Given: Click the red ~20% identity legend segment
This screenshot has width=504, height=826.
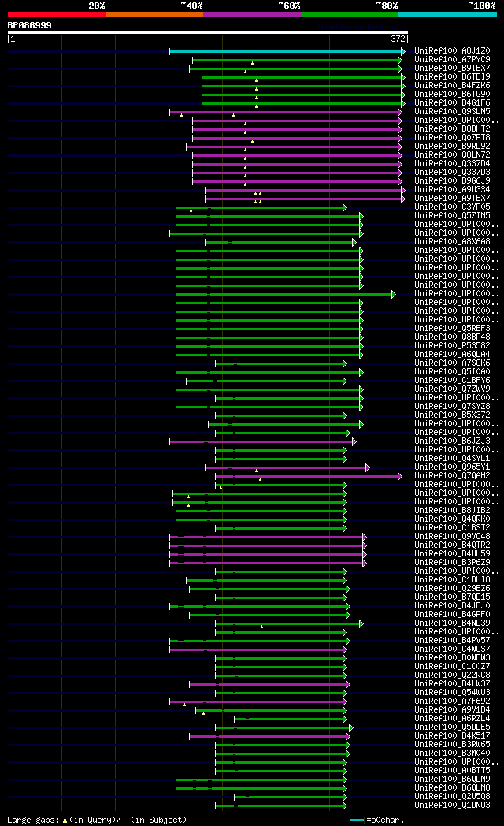Looking at the screenshot, I should point(56,14).
